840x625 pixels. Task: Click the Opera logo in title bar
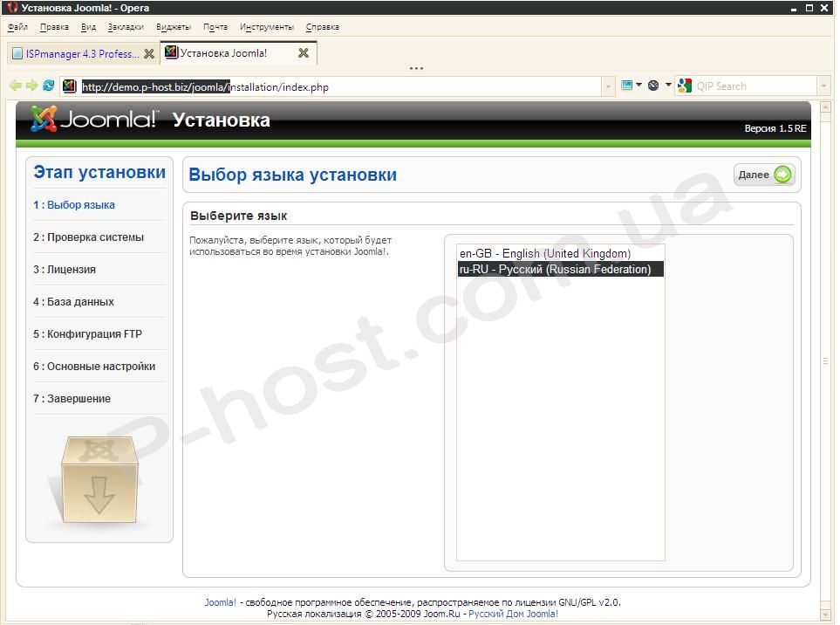click(12, 8)
